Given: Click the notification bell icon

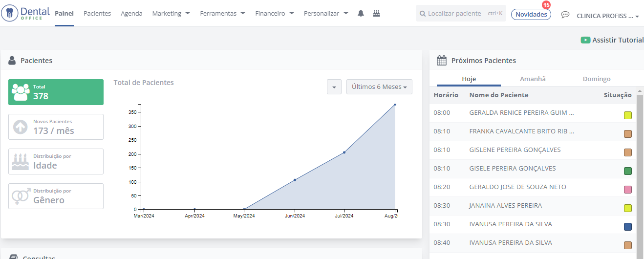Looking at the screenshot, I should (x=361, y=14).
